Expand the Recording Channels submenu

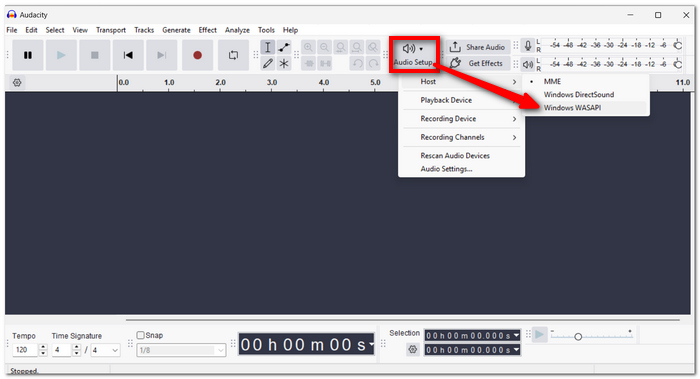click(x=461, y=137)
